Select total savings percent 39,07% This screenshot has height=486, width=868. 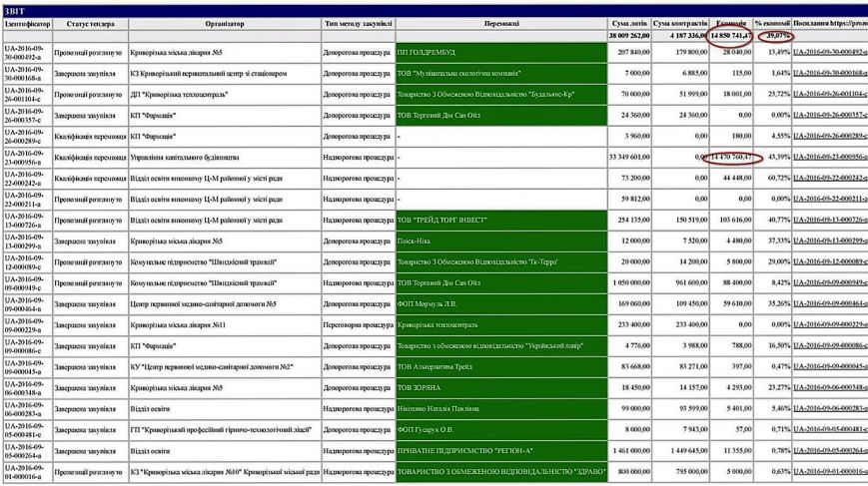point(778,36)
